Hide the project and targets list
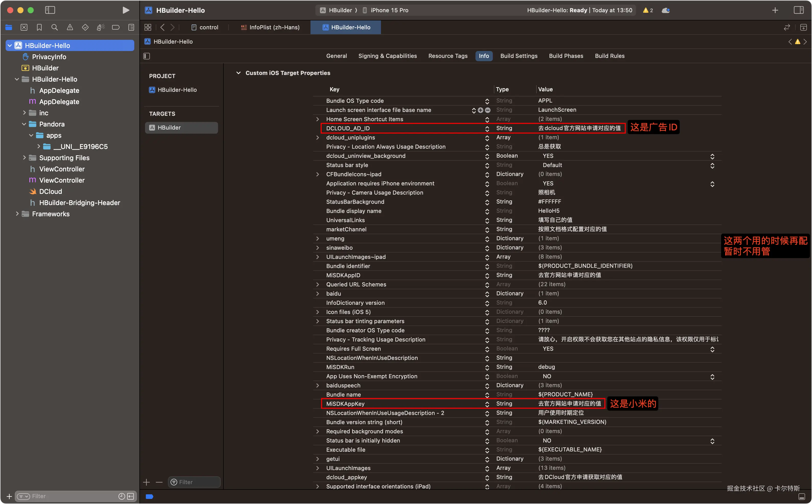Image resolution: width=812 pixels, height=504 pixels. point(147,56)
